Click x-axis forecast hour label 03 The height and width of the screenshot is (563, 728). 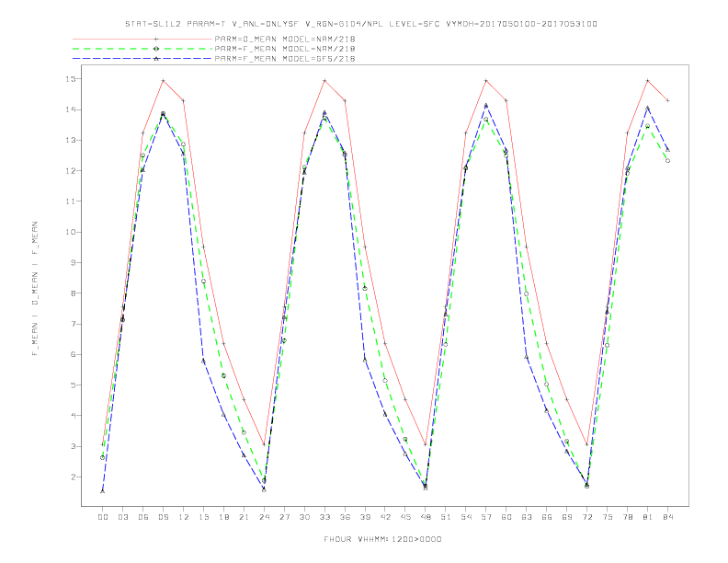122,517
